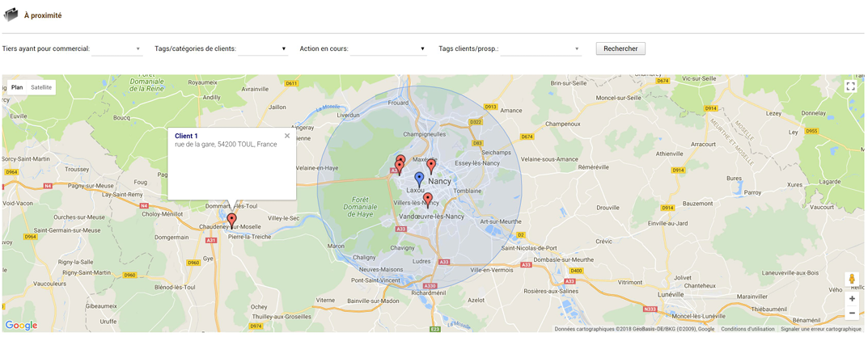Click the D400 road shield near Dombasle
This screenshot has width=868, height=341.
(576, 270)
